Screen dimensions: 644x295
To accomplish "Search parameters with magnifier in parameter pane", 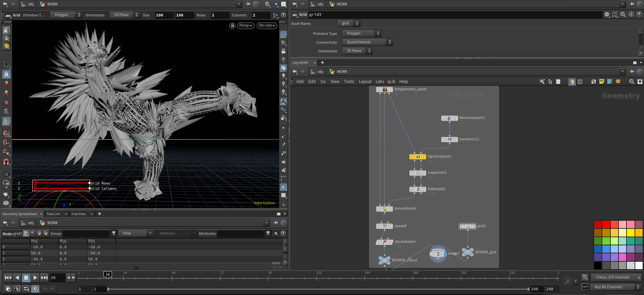I will point(623,14).
